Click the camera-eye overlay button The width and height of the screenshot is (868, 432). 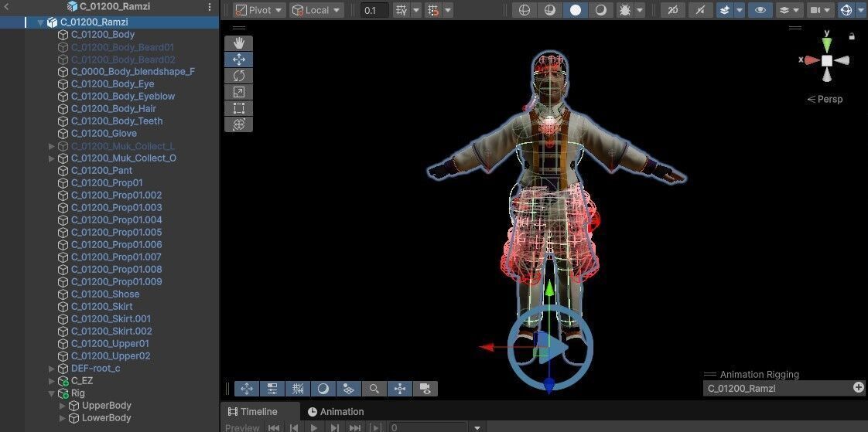click(x=425, y=389)
